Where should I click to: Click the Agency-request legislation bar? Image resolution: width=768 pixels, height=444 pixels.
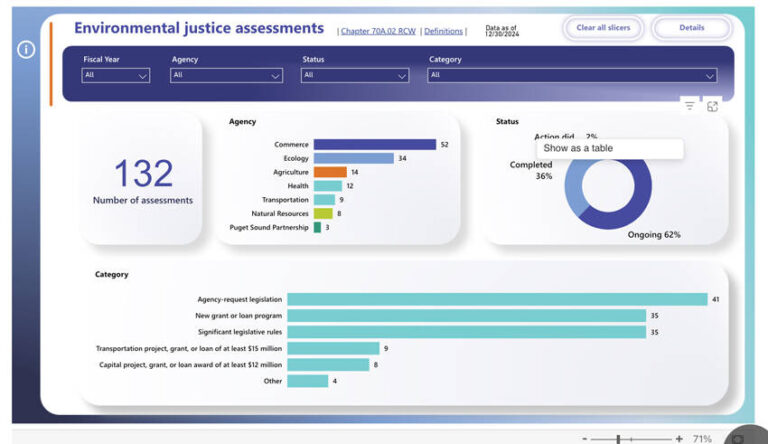click(x=497, y=299)
